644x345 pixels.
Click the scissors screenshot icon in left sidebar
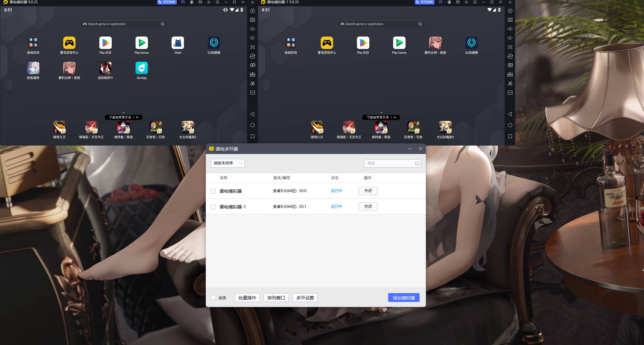point(253,83)
